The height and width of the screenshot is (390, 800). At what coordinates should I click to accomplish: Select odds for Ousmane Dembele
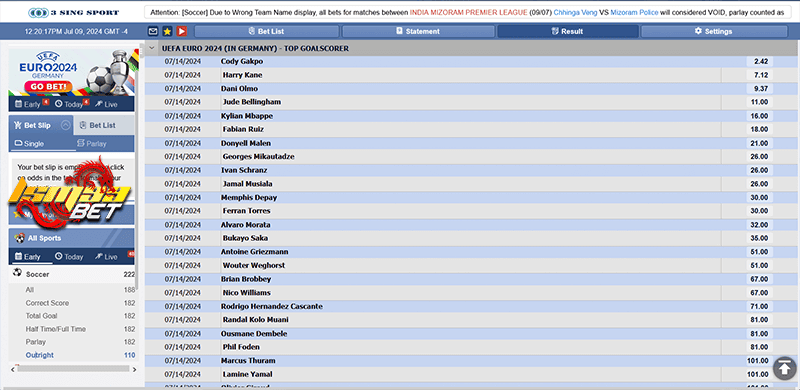[761, 333]
